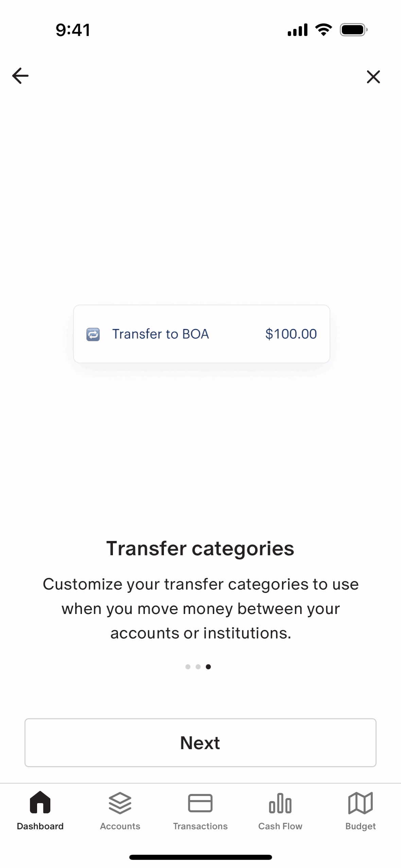Tap the Wi-Fi status icon
The height and width of the screenshot is (868, 401).
324,30
